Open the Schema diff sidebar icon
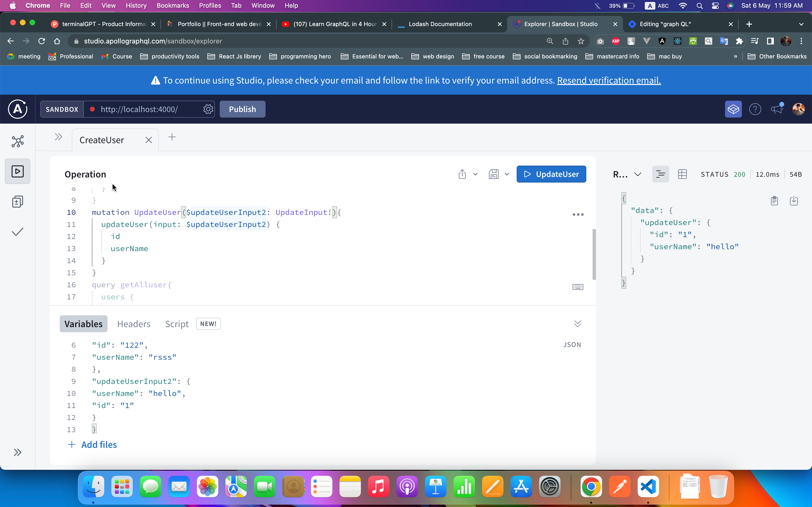812x507 pixels. (x=17, y=202)
